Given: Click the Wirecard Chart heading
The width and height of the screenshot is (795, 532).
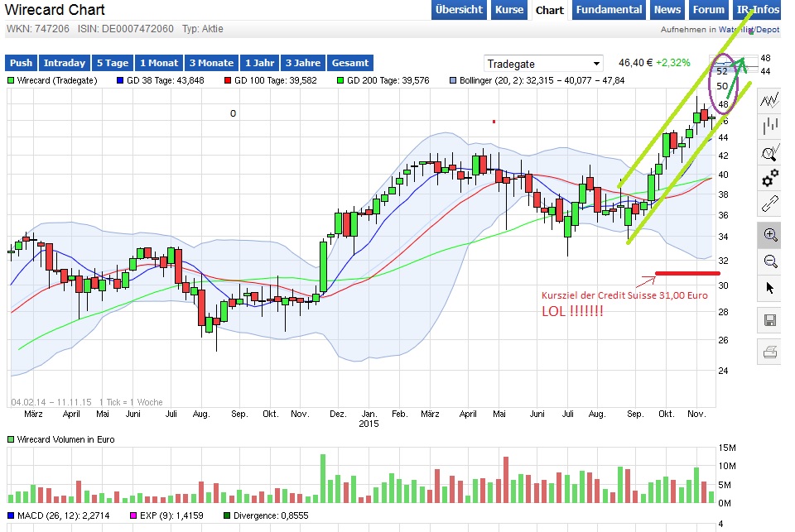Looking at the screenshot, I should click(55, 10).
